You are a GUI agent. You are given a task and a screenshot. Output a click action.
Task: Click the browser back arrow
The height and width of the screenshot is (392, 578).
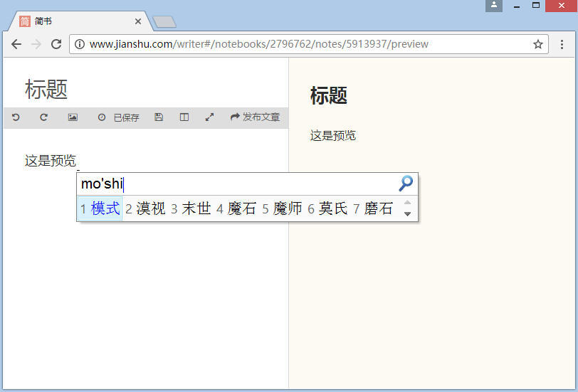16,44
